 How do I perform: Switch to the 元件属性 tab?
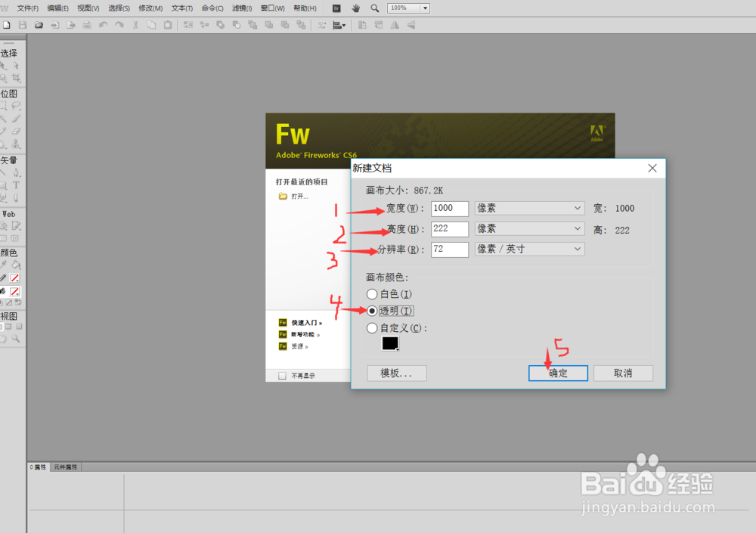tap(65, 467)
